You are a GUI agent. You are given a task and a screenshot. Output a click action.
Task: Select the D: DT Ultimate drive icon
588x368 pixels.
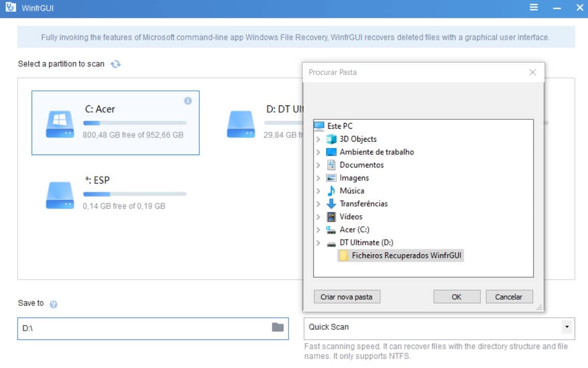coord(241,124)
